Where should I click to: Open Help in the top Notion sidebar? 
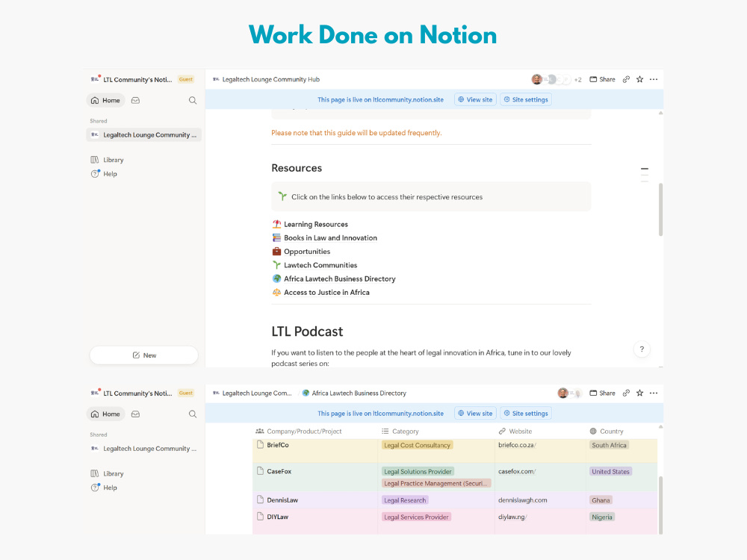click(x=104, y=174)
